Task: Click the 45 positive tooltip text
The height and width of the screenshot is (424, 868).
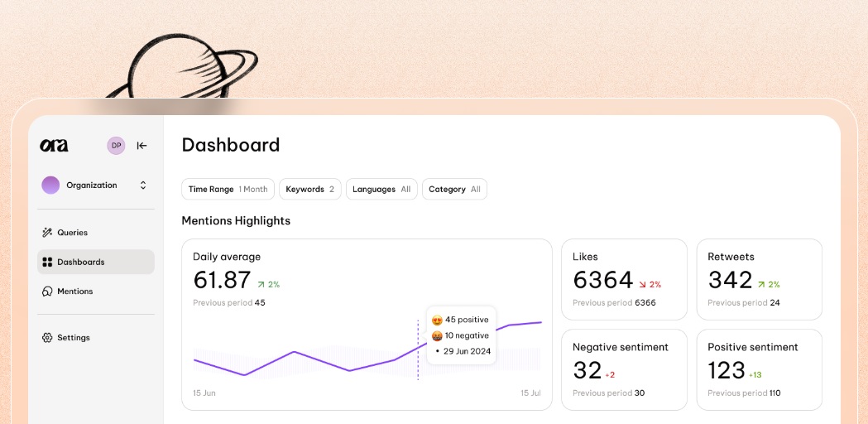Action: pos(467,320)
